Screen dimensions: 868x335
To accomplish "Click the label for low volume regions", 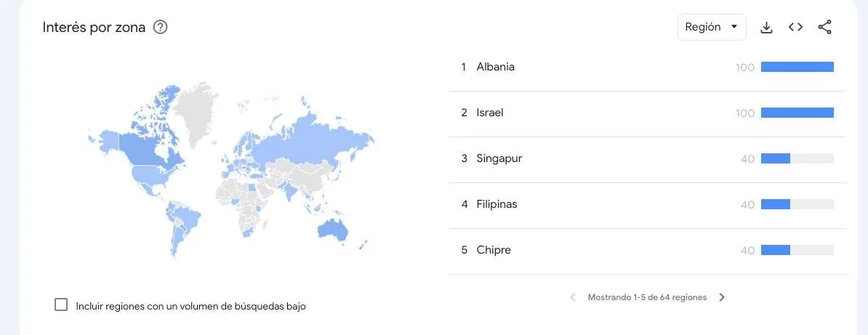I will coord(190,306).
